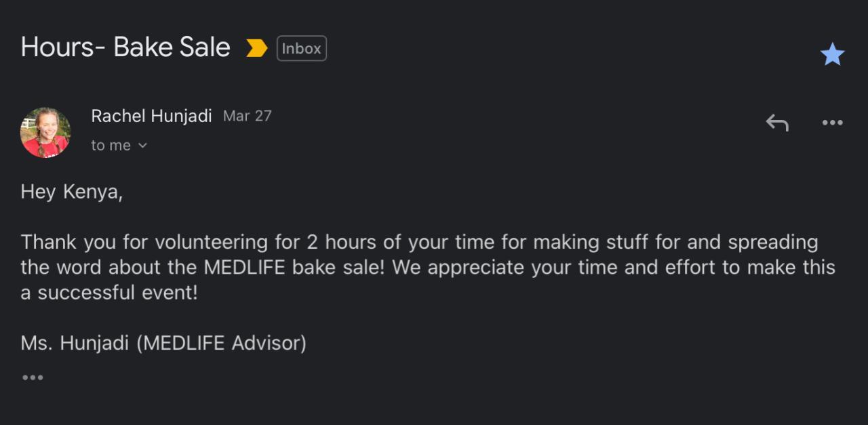Expand recipient details chevron beside "to me"
The image size is (868, 425).
142,146
